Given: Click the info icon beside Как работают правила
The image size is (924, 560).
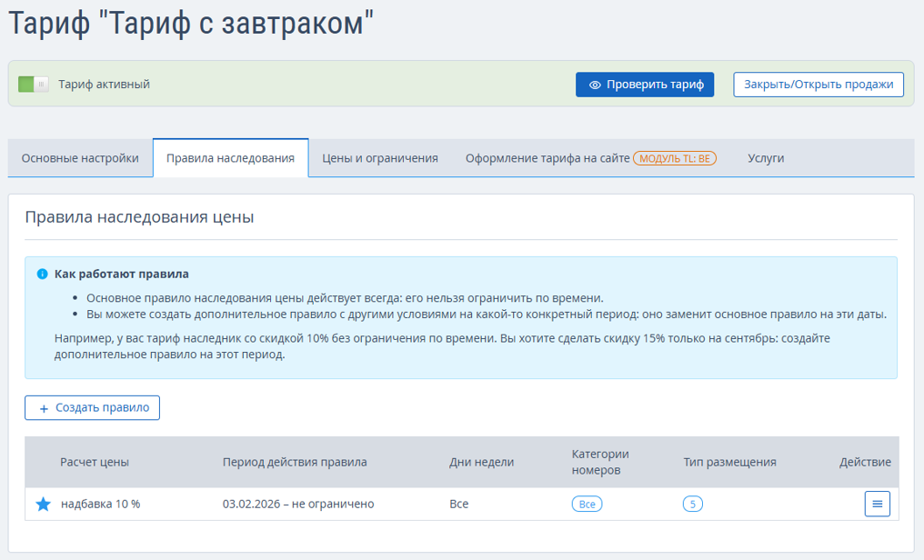Looking at the screenshot, I should pos(42,274).
